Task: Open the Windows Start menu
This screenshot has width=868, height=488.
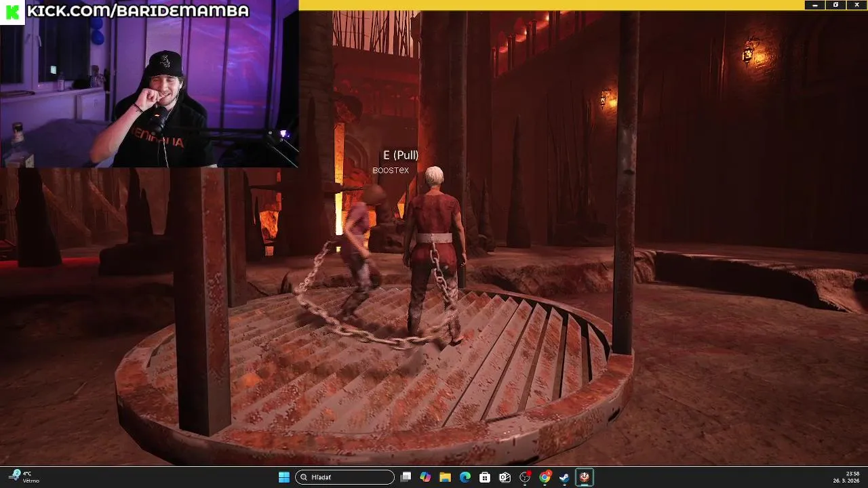Action: (284, 477)
